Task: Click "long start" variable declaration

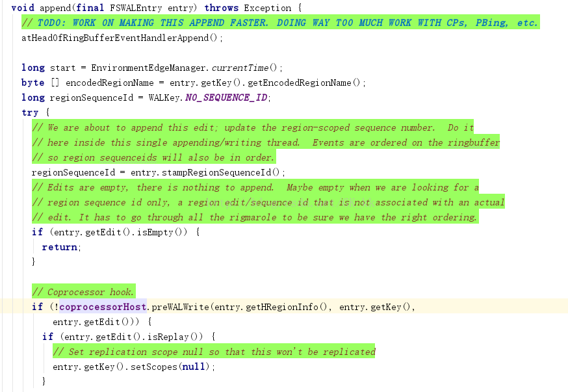Action: [48, 68]
